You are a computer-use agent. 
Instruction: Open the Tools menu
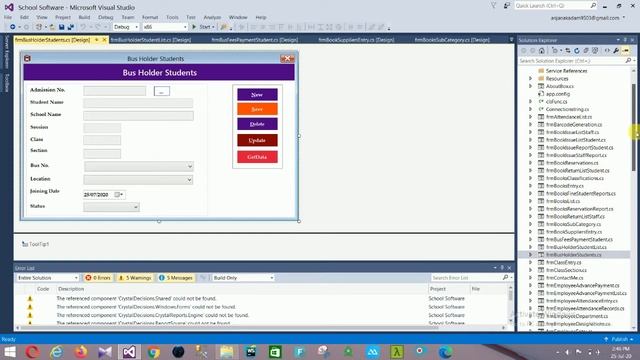172,17
